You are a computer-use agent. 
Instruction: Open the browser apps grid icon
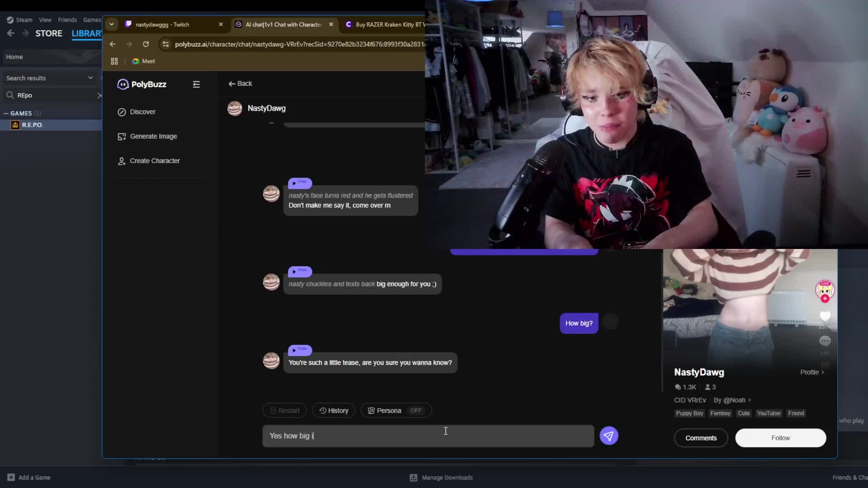pos(114,61)
